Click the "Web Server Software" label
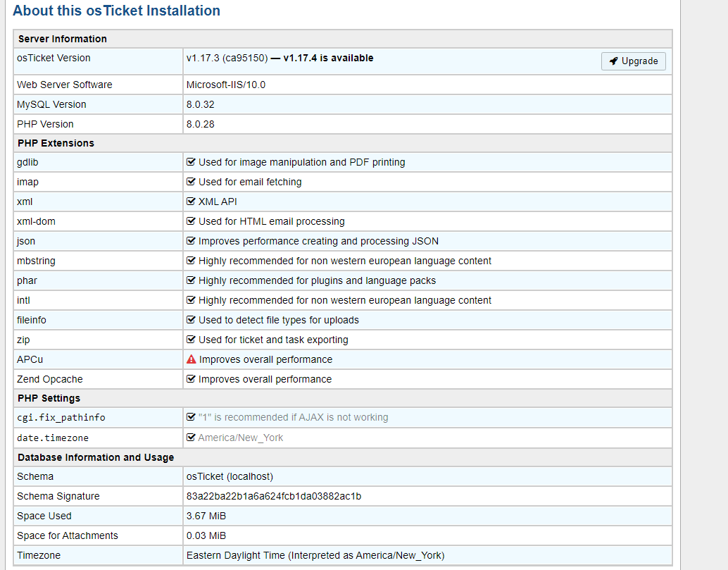728x570 pixels. 65,85
